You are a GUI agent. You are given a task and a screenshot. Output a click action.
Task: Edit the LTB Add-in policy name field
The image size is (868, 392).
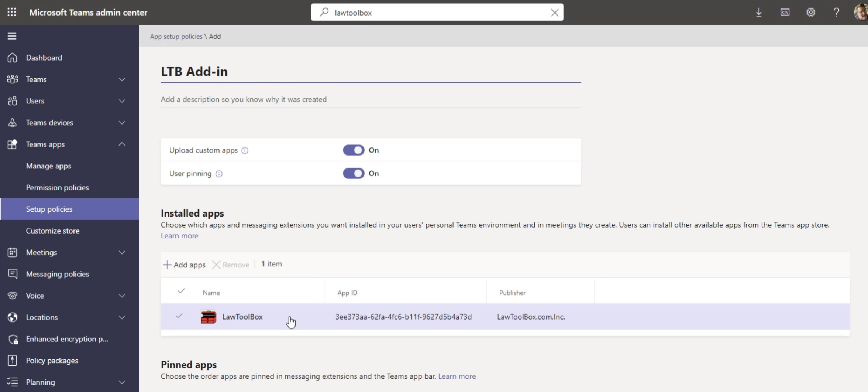point(371,72)
